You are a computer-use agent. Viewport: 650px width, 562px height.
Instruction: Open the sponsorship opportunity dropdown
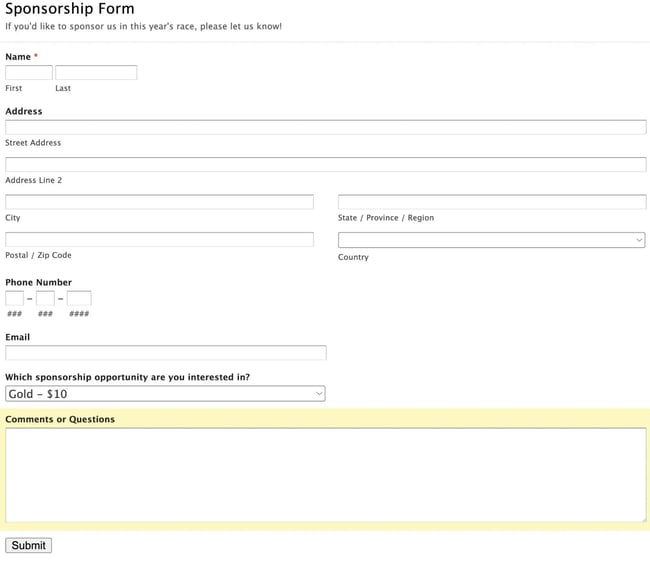tap(165, 394)
